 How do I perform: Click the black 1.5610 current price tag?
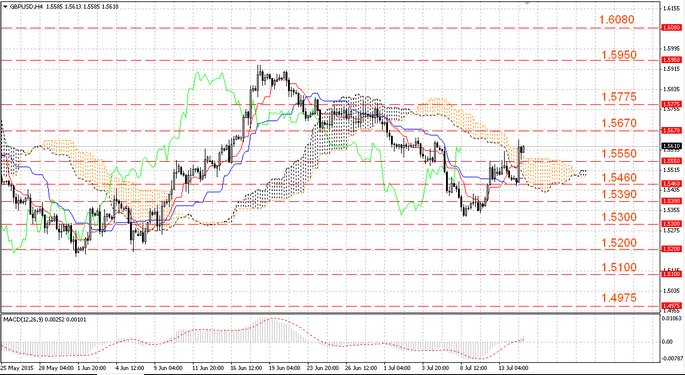point(671,146)
